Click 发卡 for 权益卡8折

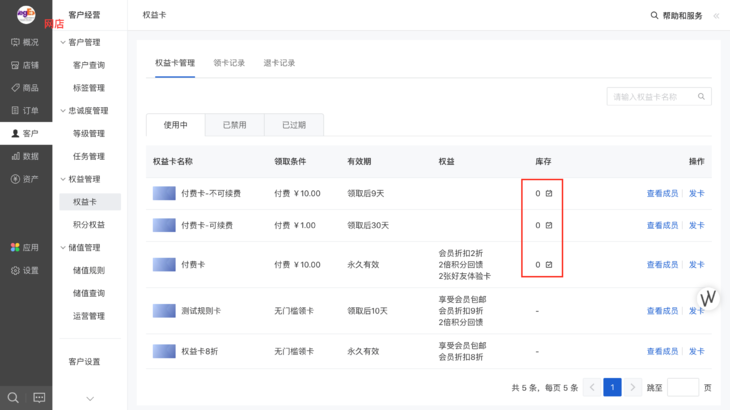pyautogui.click(x=696, y=351)
